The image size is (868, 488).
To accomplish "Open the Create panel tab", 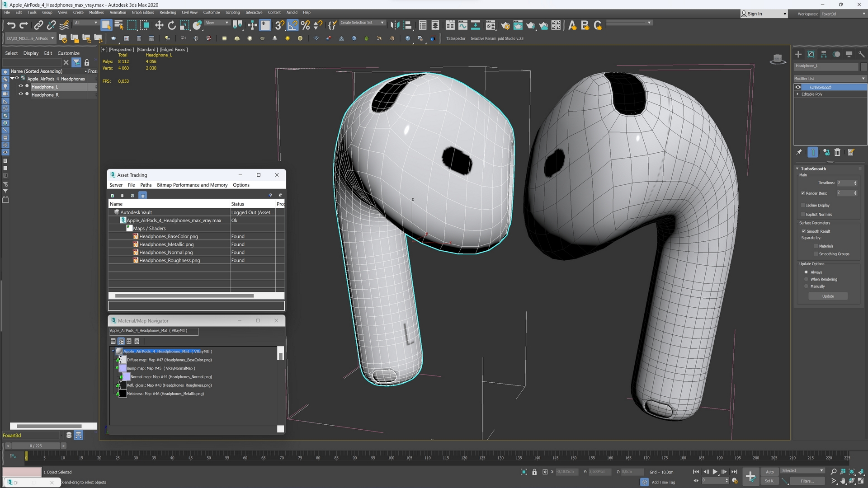I will tap(798, 54).
